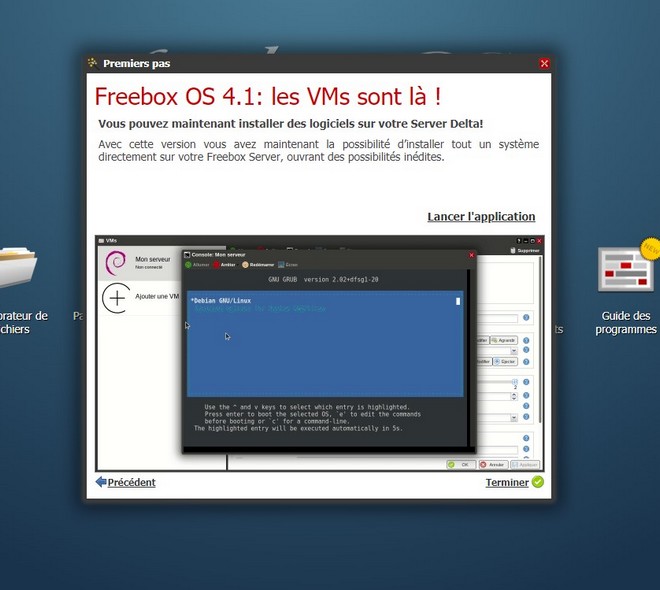Click Lancer l'application link
660x590 pixels.
tap(481, 217)
